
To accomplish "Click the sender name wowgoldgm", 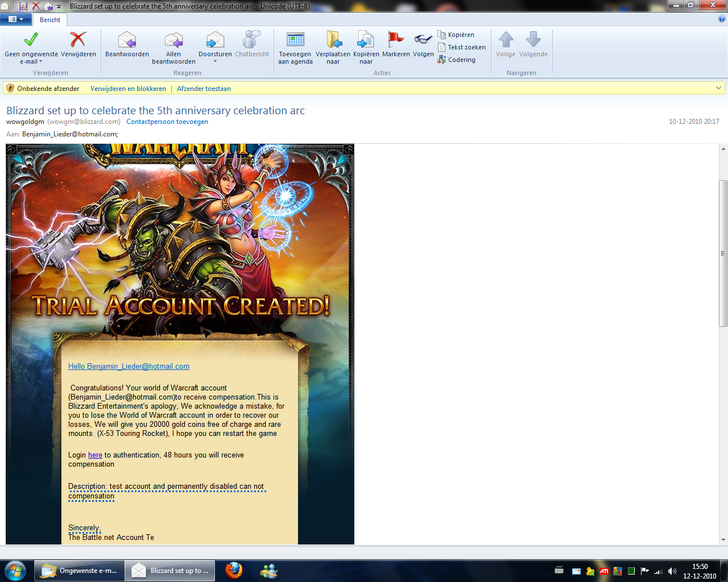I will tap(25, 122).
